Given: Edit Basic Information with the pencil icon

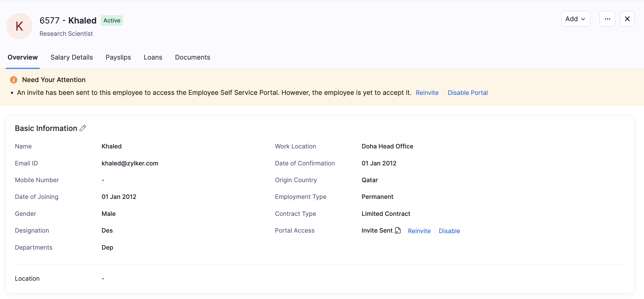Looking at the screenshot, I should (x=83, y=128).
